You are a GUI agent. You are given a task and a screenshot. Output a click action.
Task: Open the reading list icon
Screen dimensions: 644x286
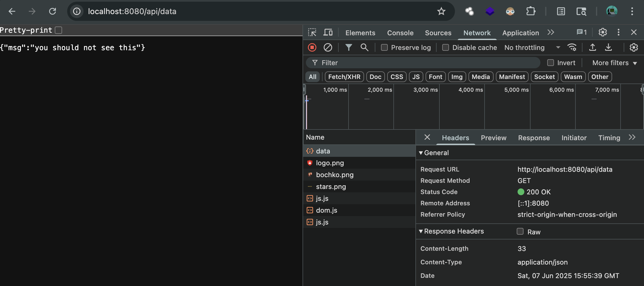pos(561,11)
